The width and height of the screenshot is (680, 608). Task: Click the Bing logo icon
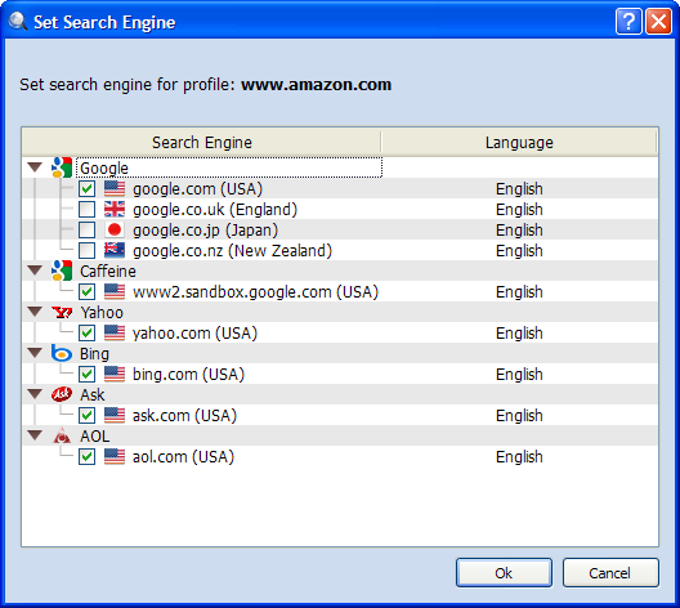(62, 353)
